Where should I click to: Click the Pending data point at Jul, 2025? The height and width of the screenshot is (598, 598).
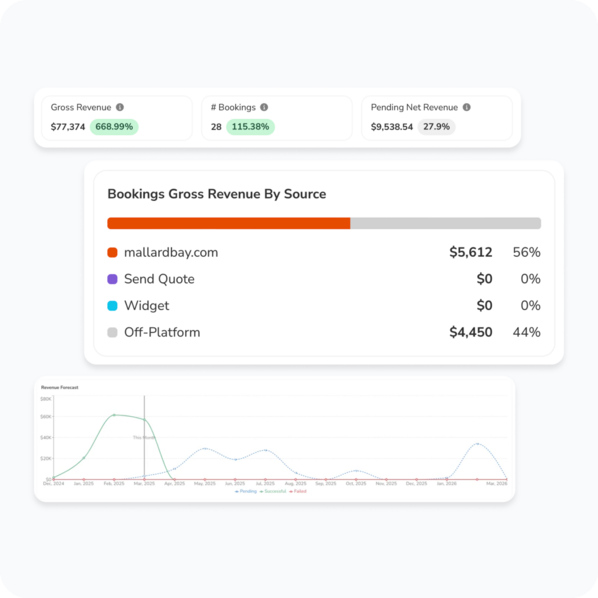[265, 450]
